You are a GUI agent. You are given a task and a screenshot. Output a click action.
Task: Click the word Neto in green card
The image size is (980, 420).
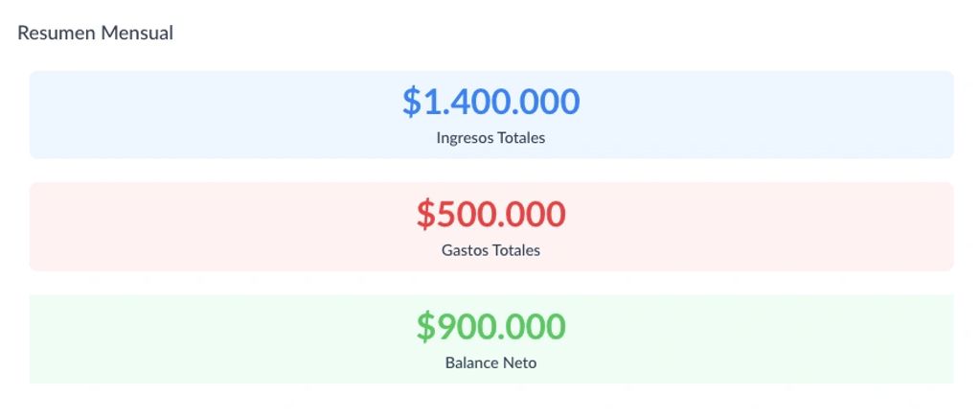coord(520,363)
